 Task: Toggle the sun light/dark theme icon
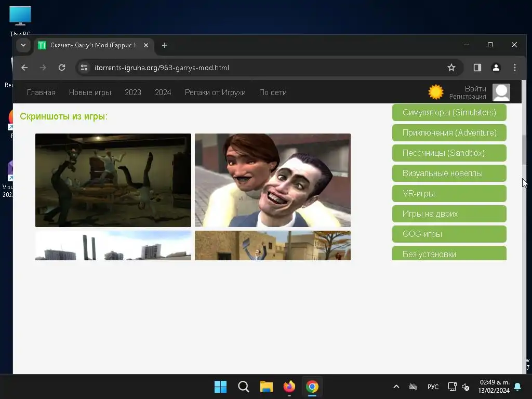[436, 92]
